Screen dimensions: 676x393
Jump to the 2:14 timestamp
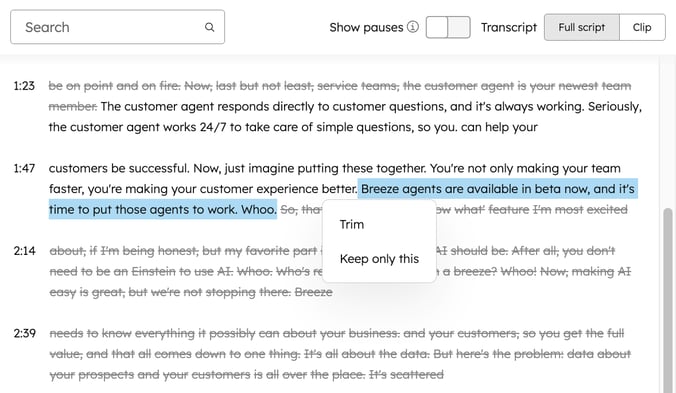[25, 251]
